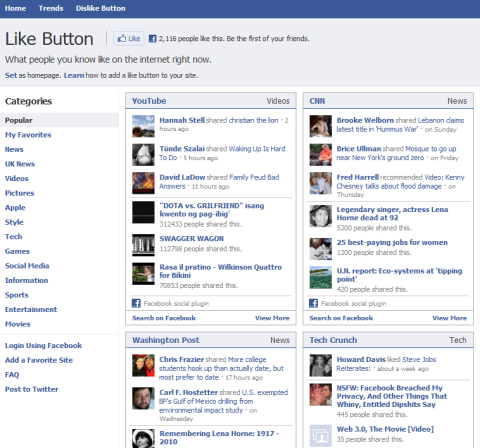The height and width of the screenshot is (448, 480).
Task: Open Dislike Button in the top bar
Action: [x=100, y=8]
